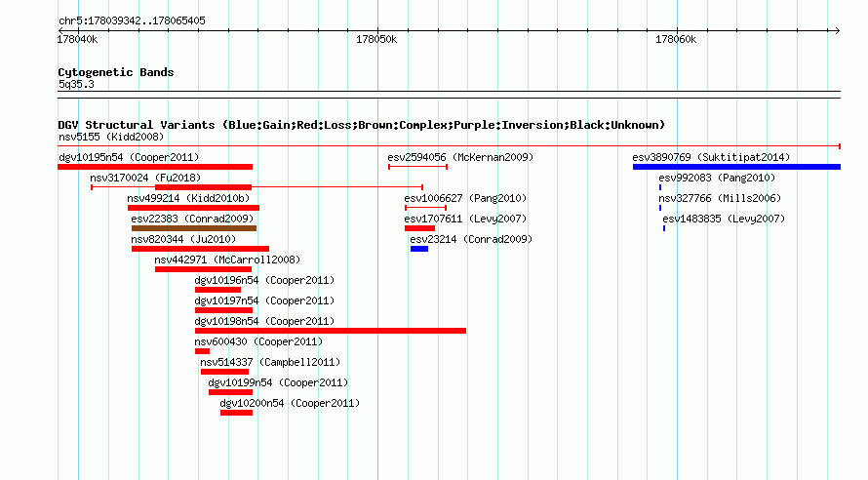Image resolution: width=868 pixels, height=480 pixels.
Task: Click the red esv1707611 loss bar
Action: click(419, 228)
